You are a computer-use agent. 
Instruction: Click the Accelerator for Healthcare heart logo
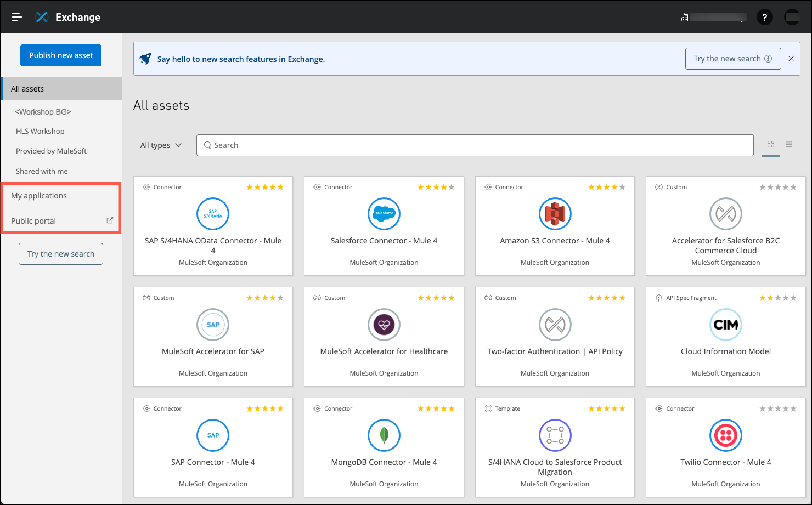click(x=384, y=325)
